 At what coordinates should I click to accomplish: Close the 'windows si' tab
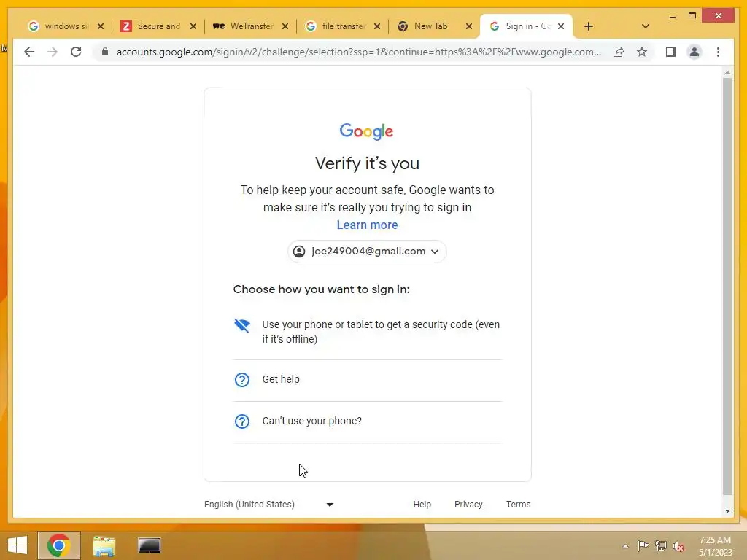coord(101,26)
